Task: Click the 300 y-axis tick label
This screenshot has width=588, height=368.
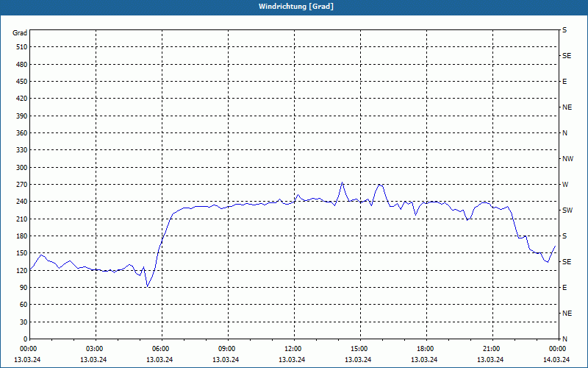Action: [x=22, y=168]
